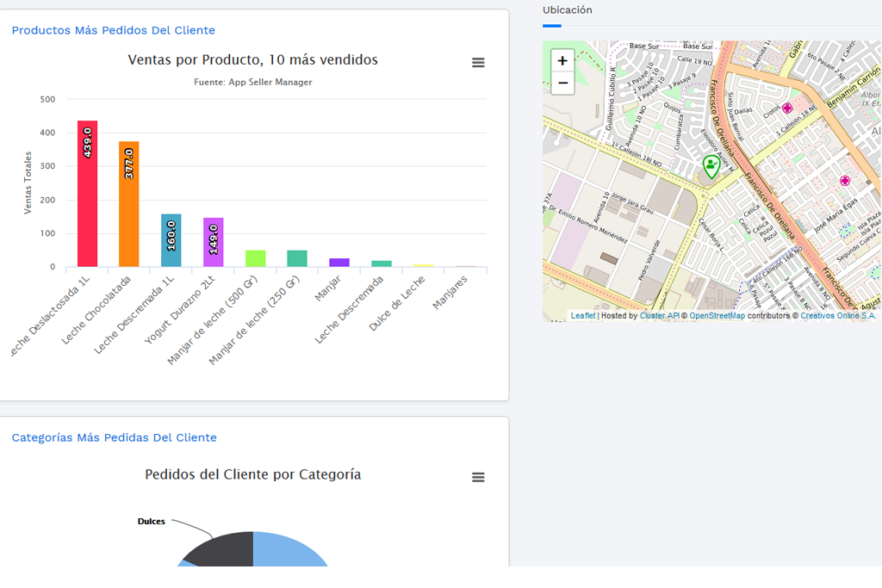Click the Productos Más Pedidos Del Cliente heading
Viewport: 882px width, 588px height.
coord(114,30)
